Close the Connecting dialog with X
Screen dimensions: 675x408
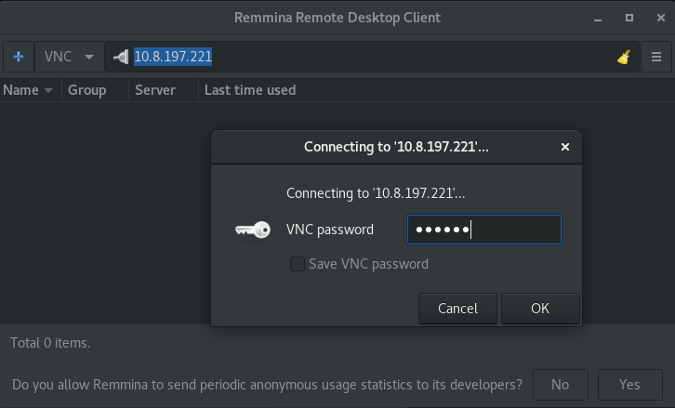click(x=565, y=147)
